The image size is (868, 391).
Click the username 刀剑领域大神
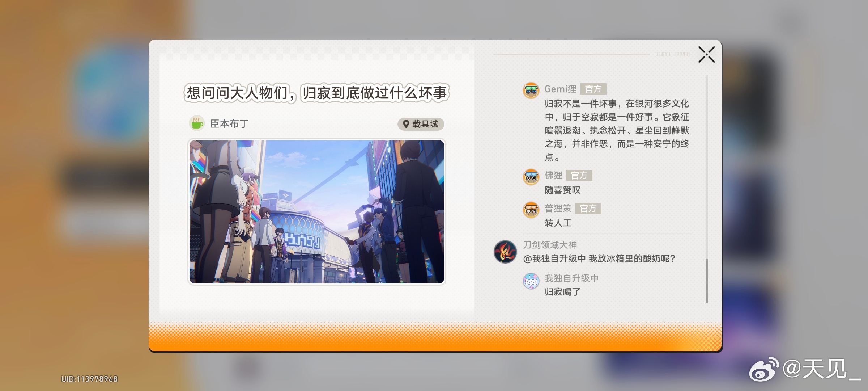[550, 245]
